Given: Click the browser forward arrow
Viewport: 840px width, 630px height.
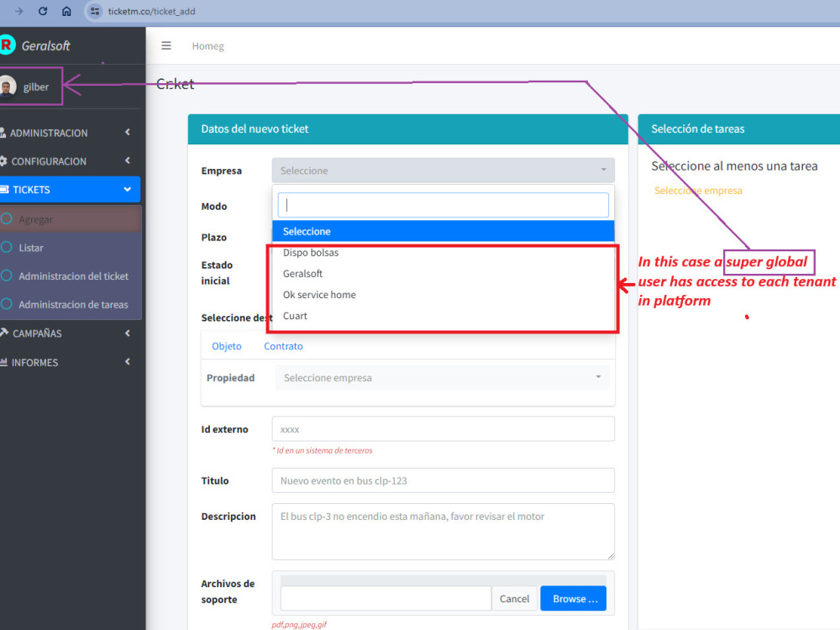Looking at the screenshot, I should 18,11.
